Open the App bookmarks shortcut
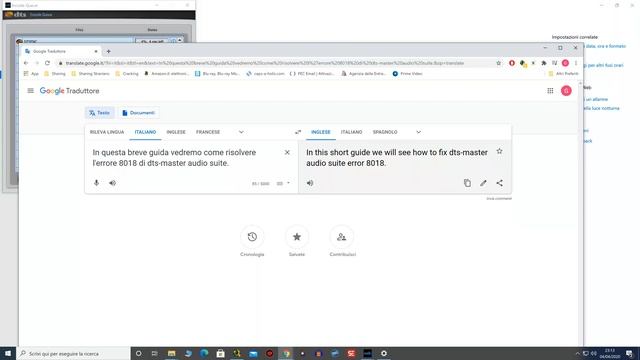Screen dimensions: 640x360 pos(31,74)
